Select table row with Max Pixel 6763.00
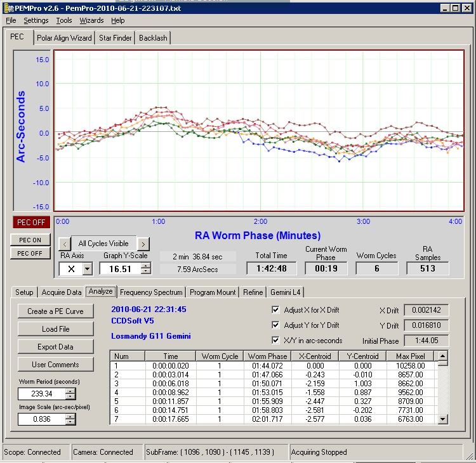 point(274,419)
